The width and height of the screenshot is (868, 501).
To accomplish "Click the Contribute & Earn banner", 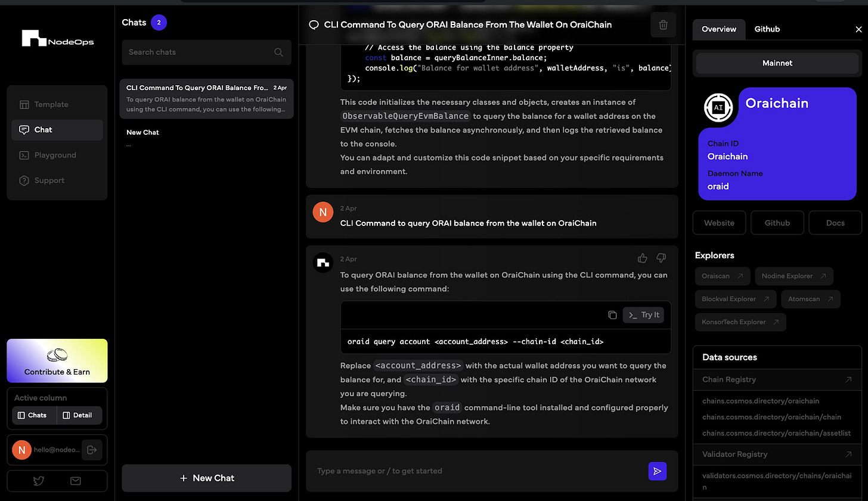I will click(x=57, y=361).
